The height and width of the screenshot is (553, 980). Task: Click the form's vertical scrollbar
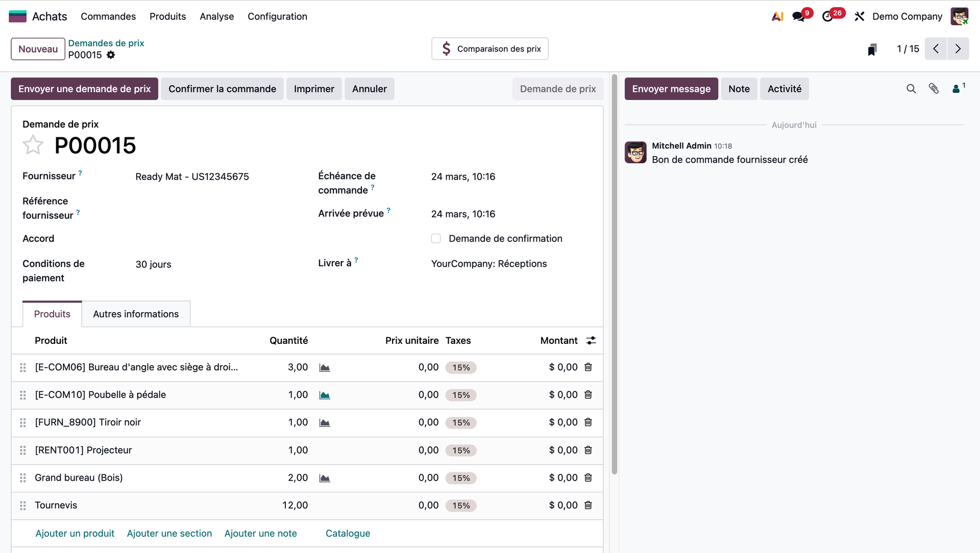[x=615, y=275]
